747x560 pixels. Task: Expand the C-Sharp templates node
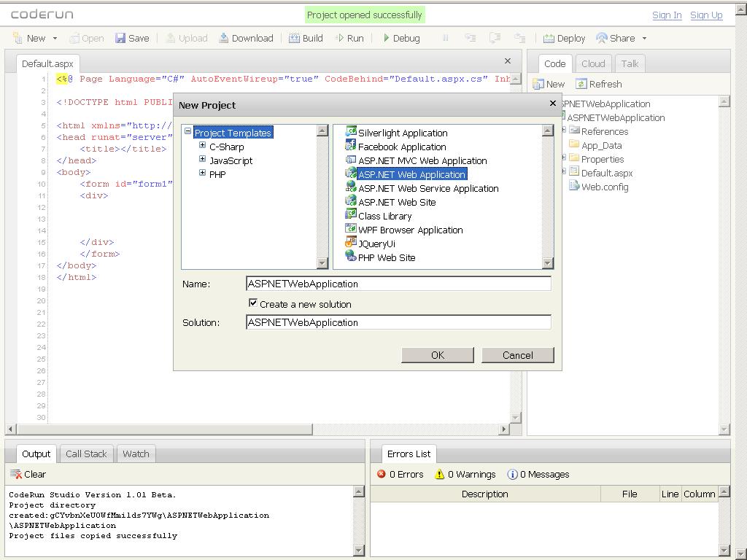tap(203, 146)
